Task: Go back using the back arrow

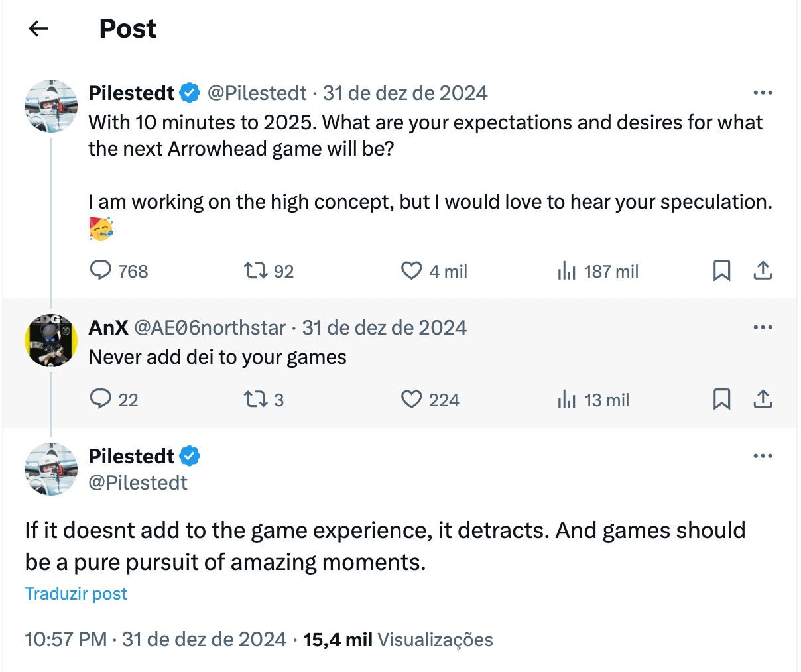Action: [x=38, y=28]
